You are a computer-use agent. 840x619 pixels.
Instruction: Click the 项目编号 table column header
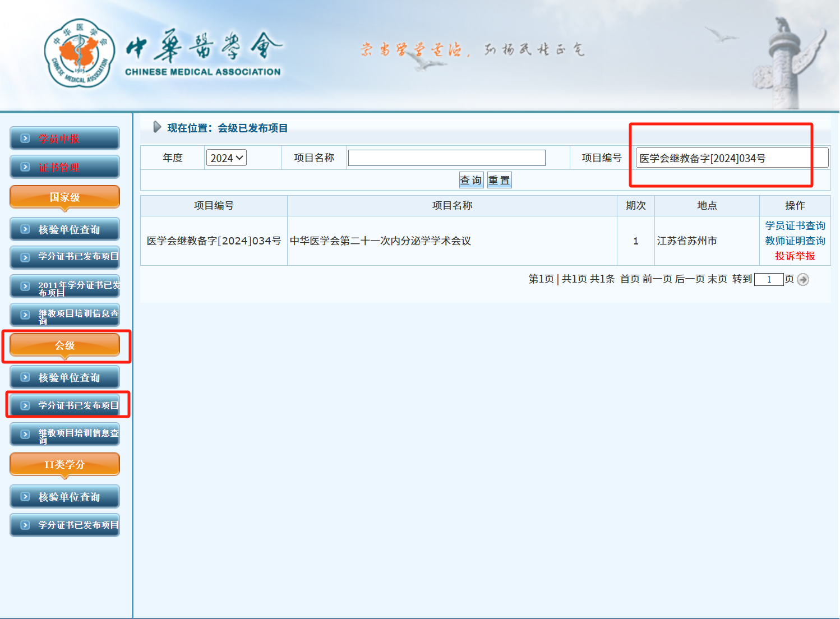214,205
